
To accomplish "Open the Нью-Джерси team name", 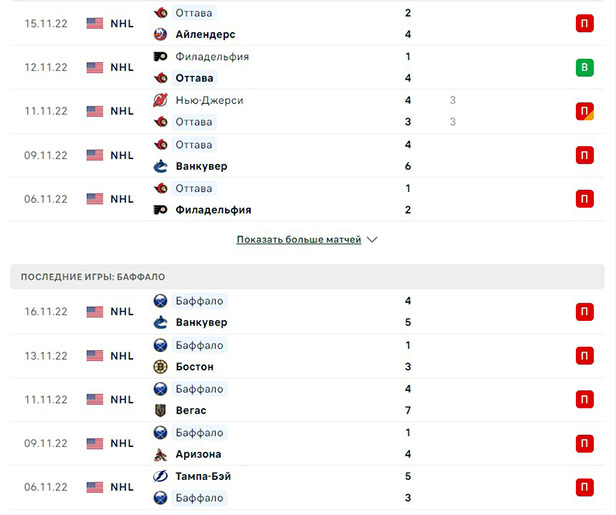I will point(209,100).
